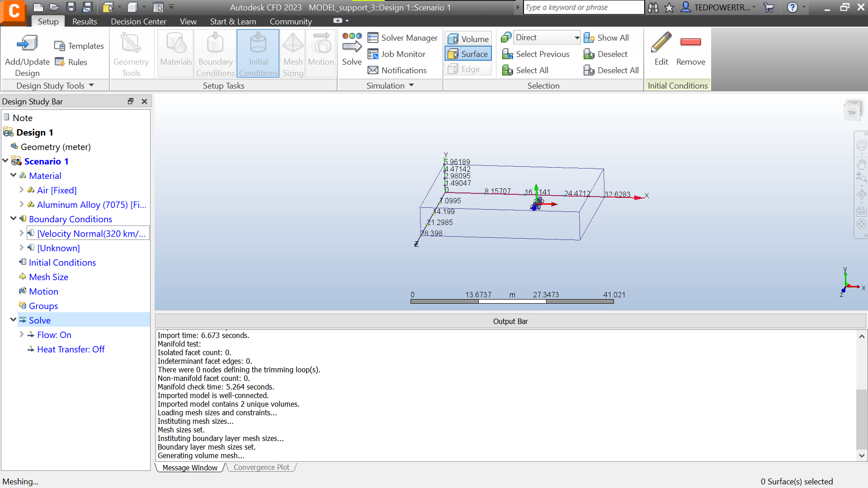Click the TOP view cube
Image resolution: width=868 pixels, height=488 pixels.
(852, 113)
